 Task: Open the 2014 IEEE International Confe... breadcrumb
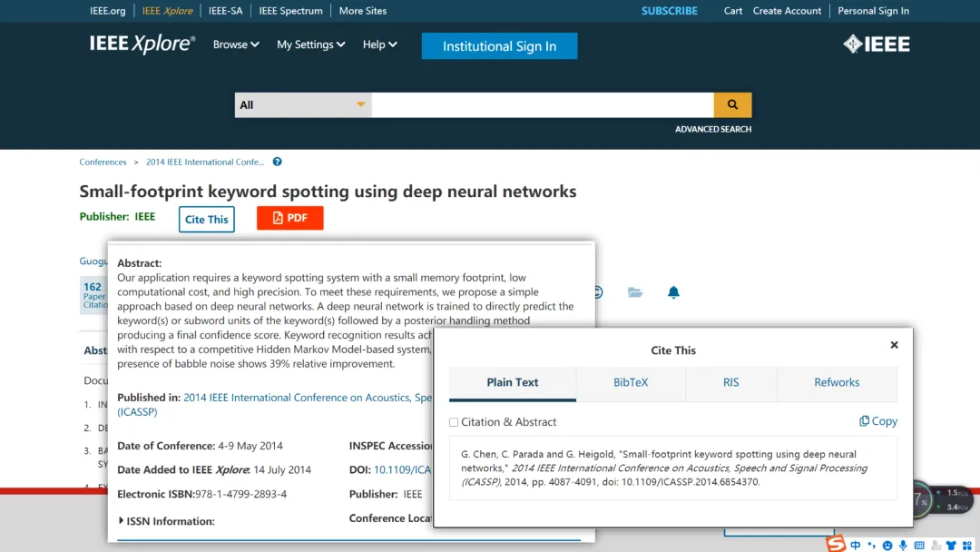point(205,162)
